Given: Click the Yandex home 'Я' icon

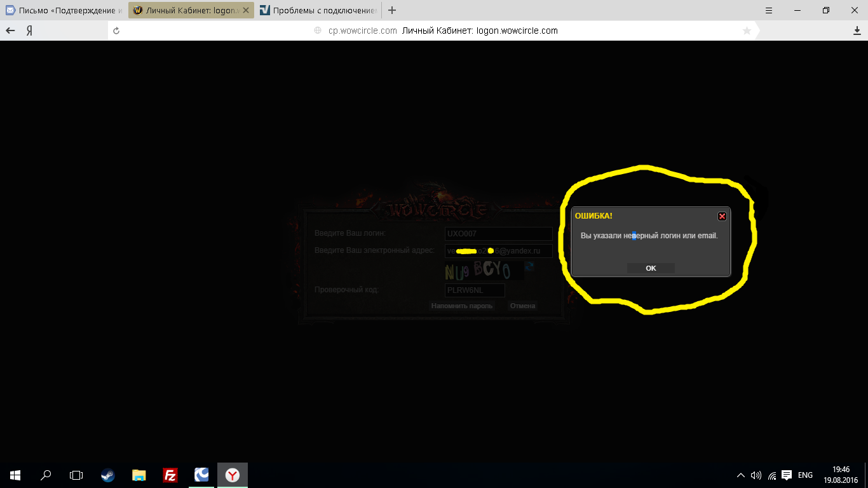Looking at the screenshot, I should (x=29, y=30).
